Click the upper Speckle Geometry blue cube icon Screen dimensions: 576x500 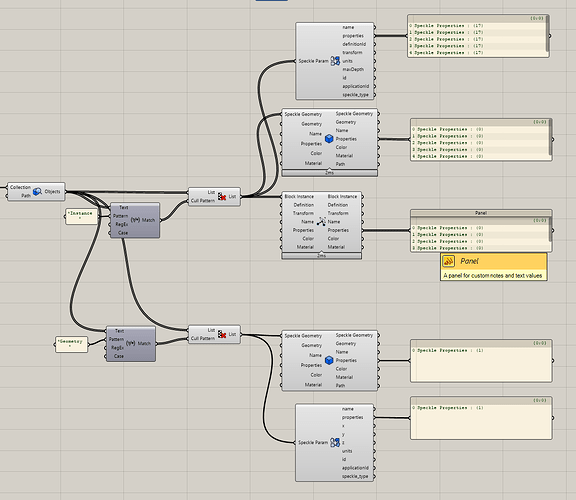tap(329, 139)
